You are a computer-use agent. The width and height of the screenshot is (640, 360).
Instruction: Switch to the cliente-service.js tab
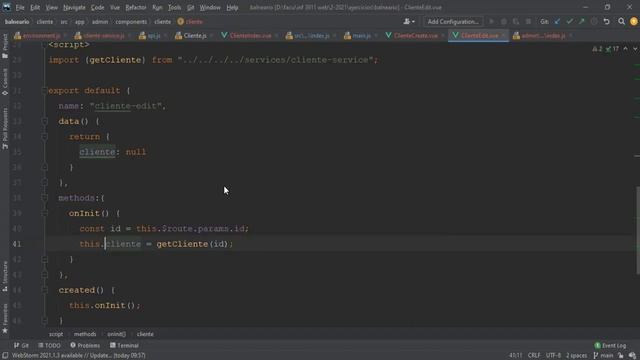click(x=101, y=36)
